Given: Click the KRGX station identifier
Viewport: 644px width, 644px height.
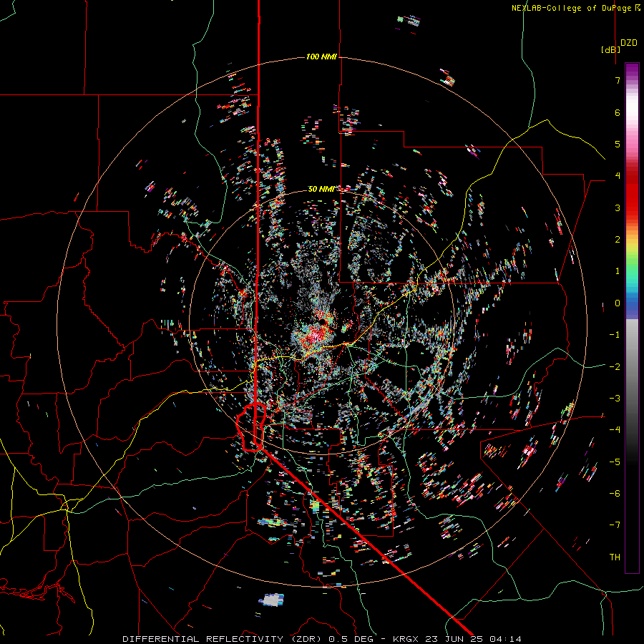Looking at the screenshot, I should point(406,639).
